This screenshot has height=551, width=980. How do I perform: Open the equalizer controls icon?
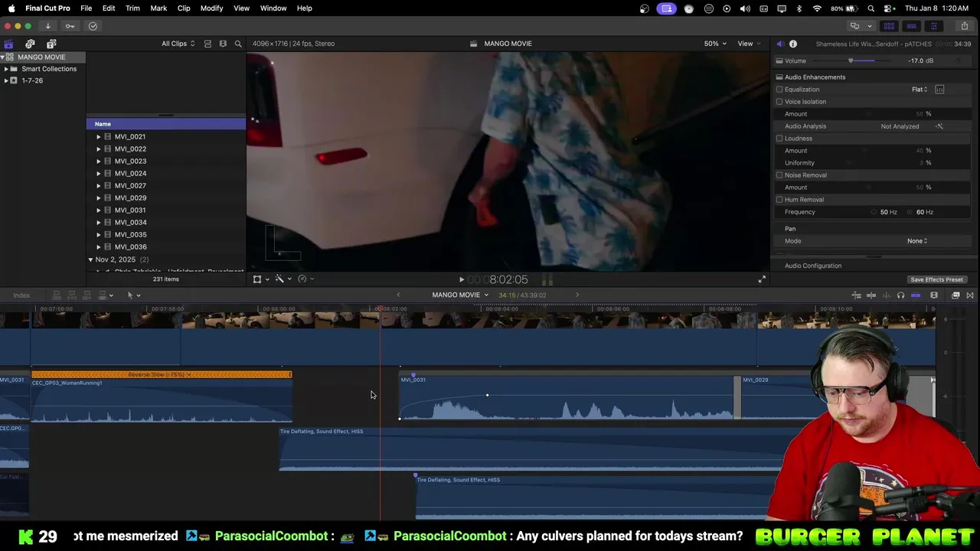pos(939,90)
